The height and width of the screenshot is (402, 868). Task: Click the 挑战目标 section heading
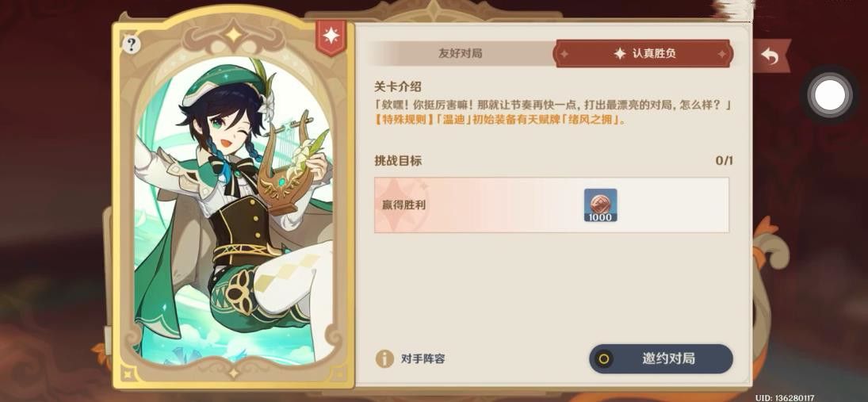398,161
